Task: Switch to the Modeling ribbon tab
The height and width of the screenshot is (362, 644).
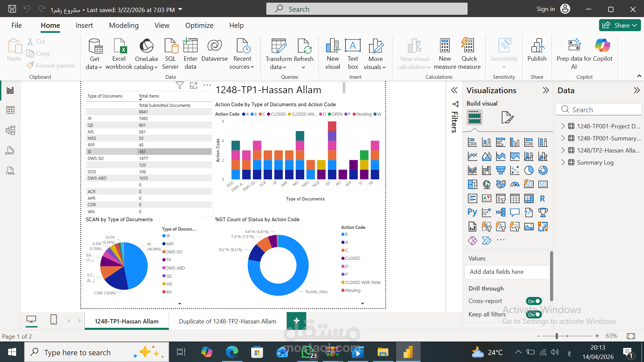Action: [x=124, y=25]
